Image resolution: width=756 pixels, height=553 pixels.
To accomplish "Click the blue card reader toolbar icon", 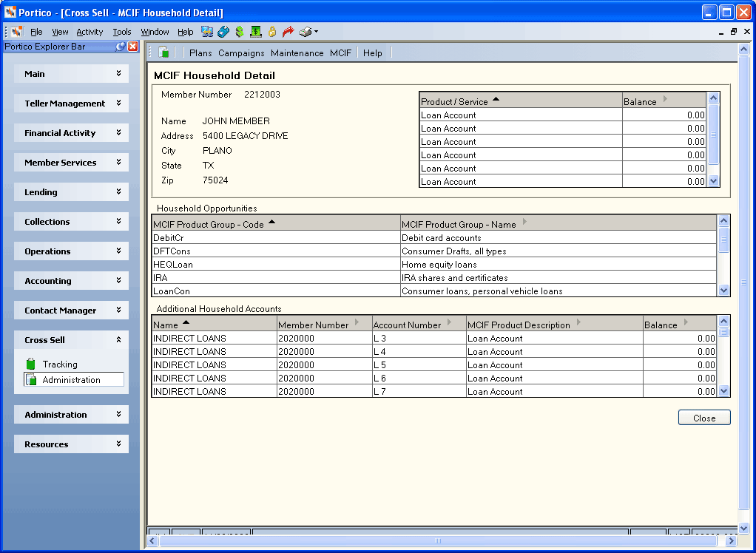I will pyautogui.click(x=223, y=32).
